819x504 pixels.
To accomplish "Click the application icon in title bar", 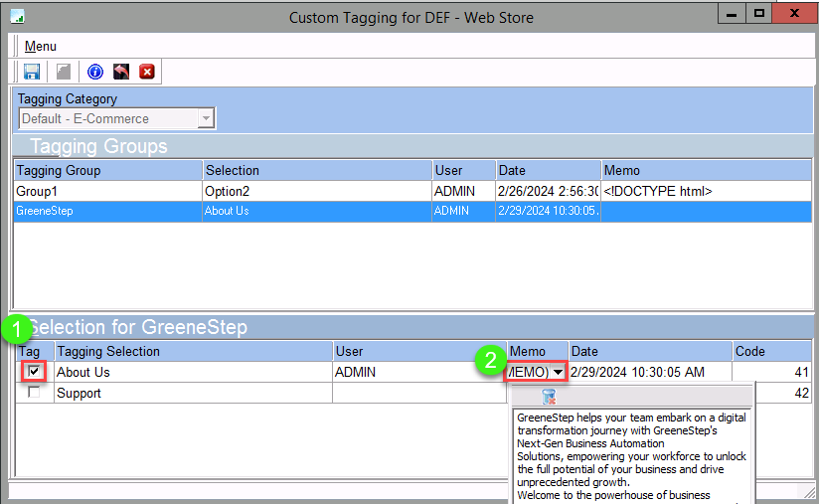I will 17,17.
